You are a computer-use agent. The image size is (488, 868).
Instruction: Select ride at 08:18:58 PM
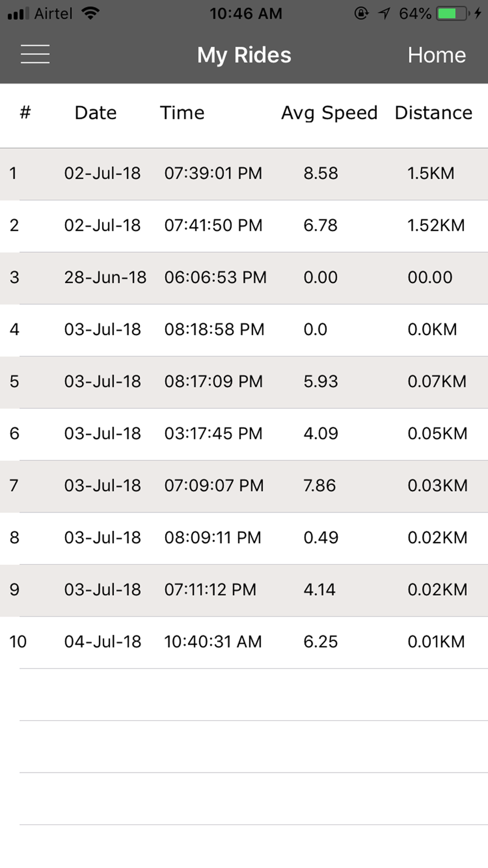pos(244,330)
